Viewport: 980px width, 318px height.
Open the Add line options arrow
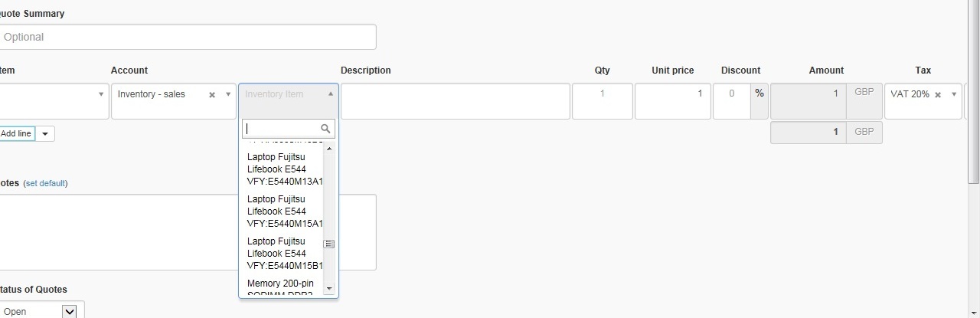pyautogui.click(x=45, y=134)
